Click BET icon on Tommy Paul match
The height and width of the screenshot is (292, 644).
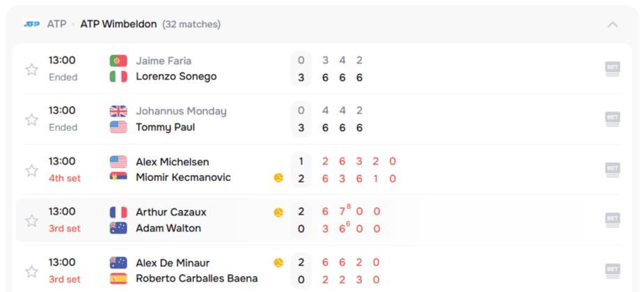(613, 119)
